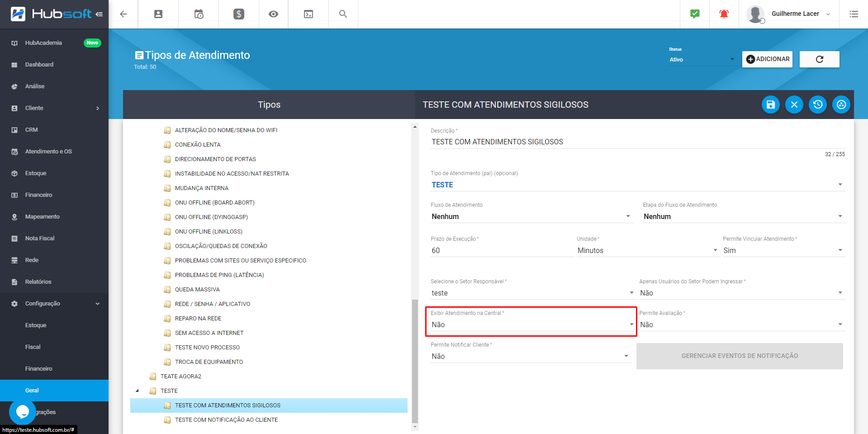Collapse the Configuração sidebar menu
This screenshot has height=434, width=868.
coord(54,304)
